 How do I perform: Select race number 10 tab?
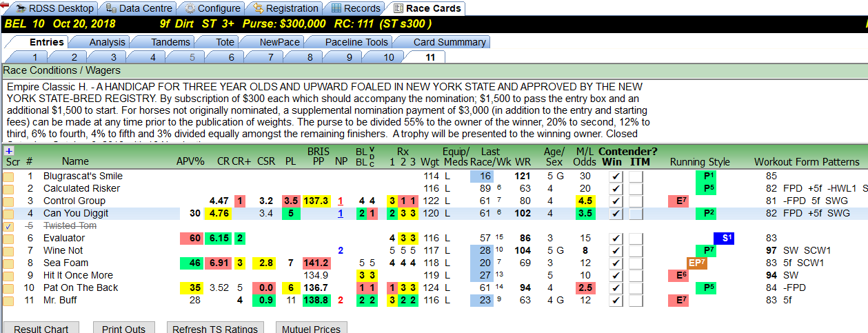(389, 57)
